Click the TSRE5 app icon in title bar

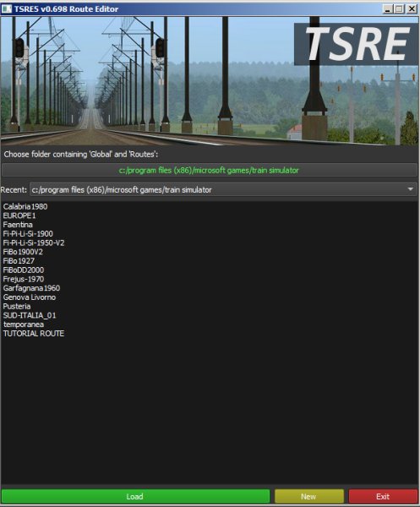7,8
